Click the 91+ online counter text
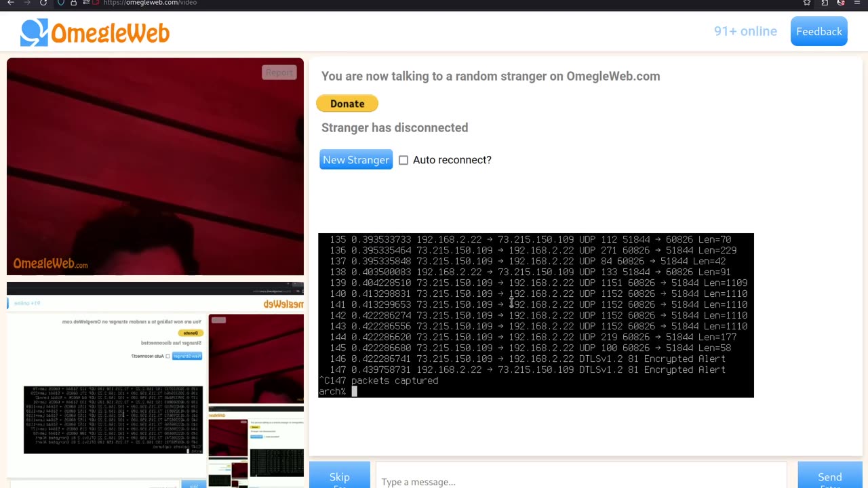The image size is (868, 488). [x=745, y=31]
